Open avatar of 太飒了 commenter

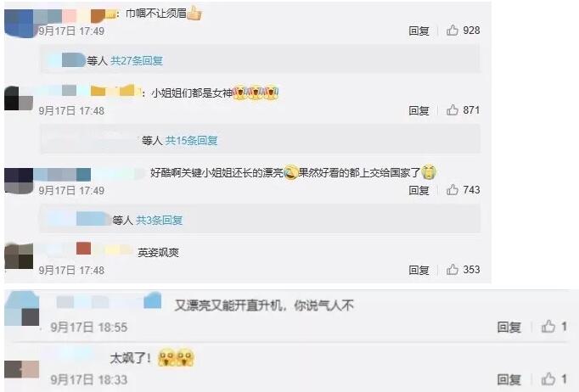pyautogui.click(x=22, y=369)
